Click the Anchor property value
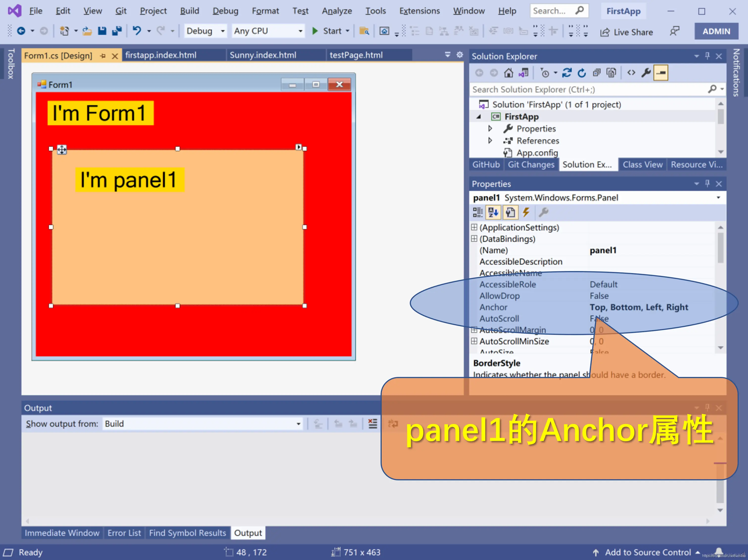 (638, 307)
